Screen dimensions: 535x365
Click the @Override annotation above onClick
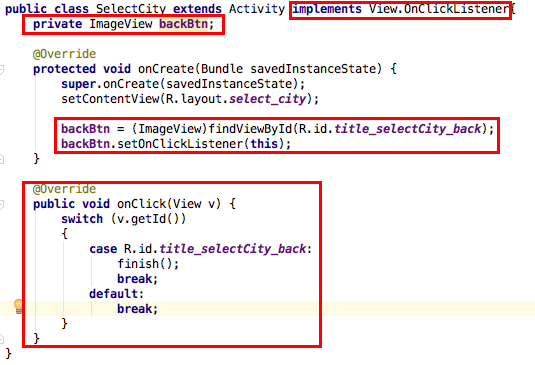tap(64, 189)
